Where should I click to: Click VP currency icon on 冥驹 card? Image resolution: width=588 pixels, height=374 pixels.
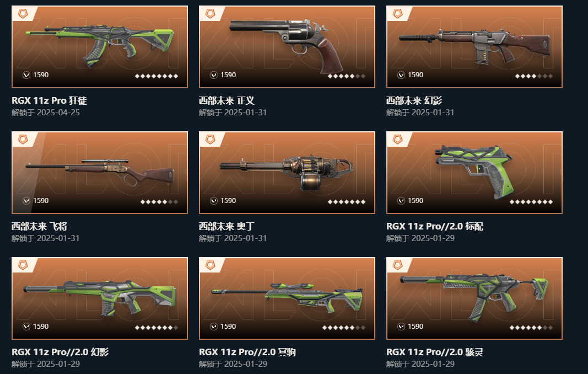(x=214, y=327)
